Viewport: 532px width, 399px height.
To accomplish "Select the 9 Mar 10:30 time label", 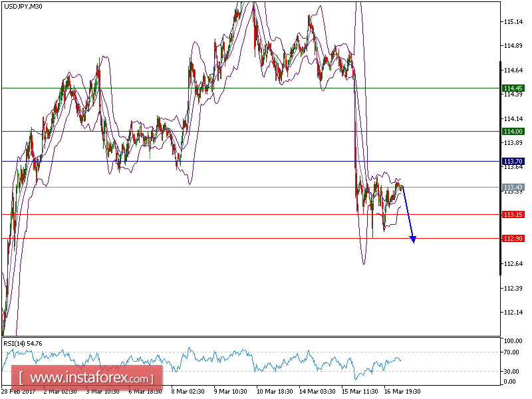I will (x=230, y=392).
